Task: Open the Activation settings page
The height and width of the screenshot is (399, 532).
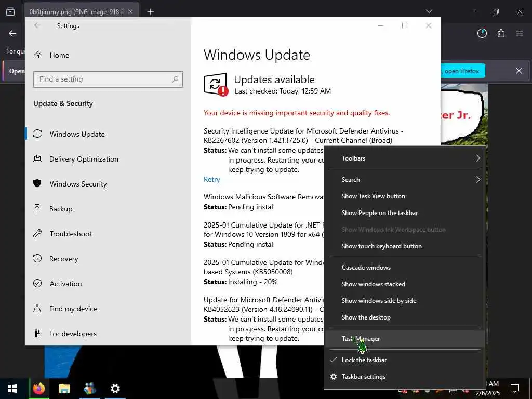Action: click(x=108, y=284)
